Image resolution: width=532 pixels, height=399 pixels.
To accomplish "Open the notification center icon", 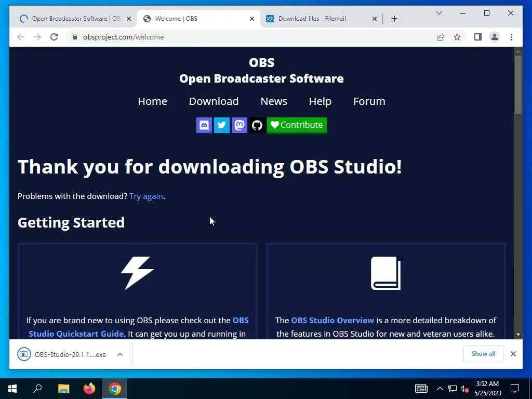I will click(x=515, y=389).
